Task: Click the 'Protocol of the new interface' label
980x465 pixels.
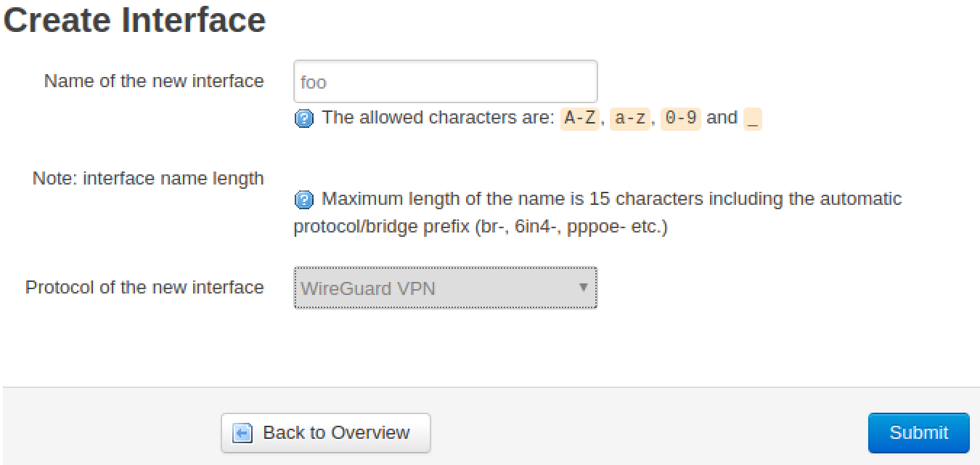Action: coord(144,287)
